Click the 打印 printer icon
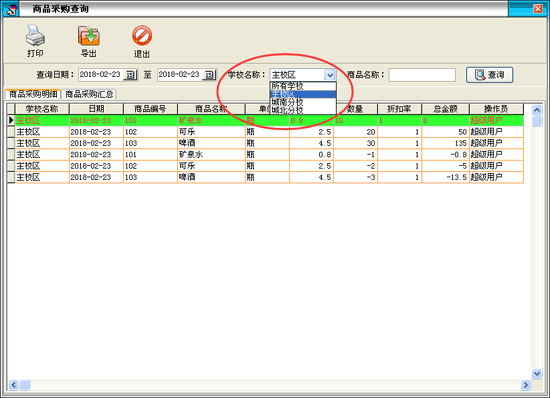 [35, 35]
